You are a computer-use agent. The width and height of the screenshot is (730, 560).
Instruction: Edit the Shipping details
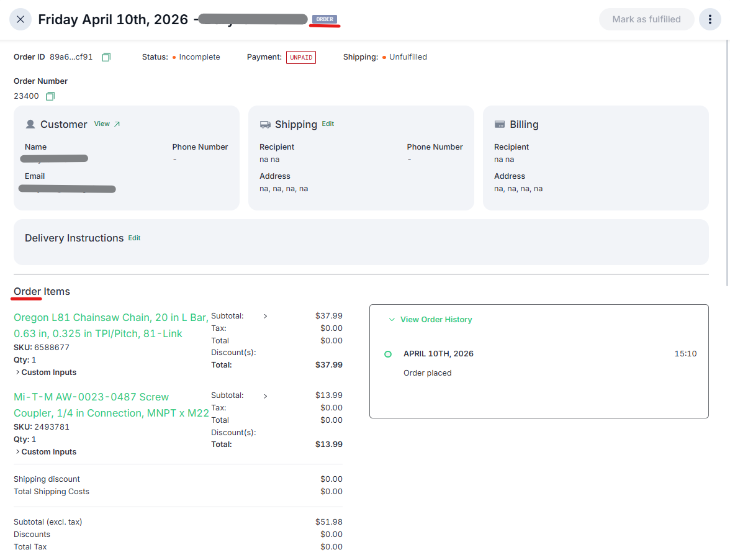point(328,124)
